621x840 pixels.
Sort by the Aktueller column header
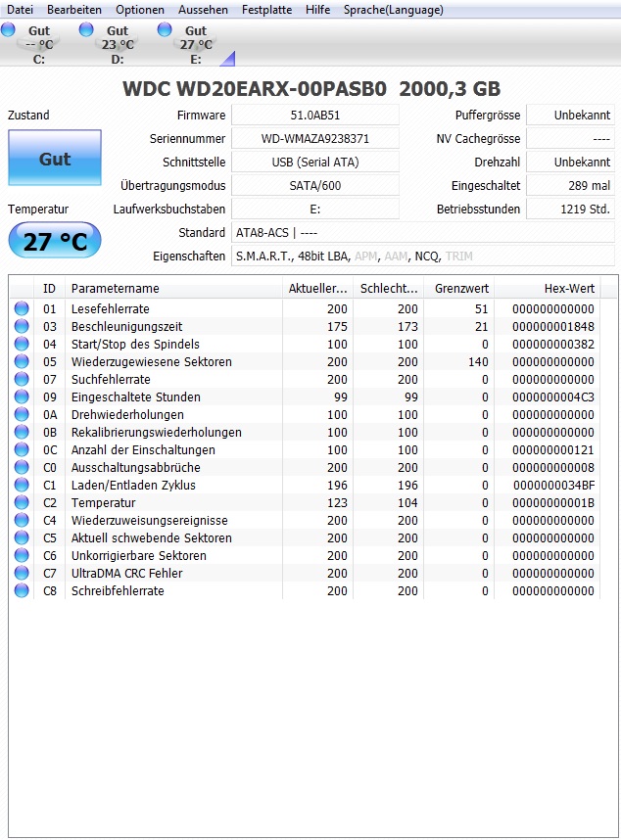(317, 288)
